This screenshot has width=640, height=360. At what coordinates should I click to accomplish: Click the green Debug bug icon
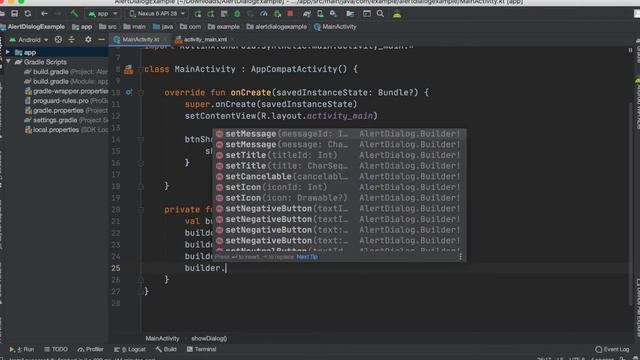[237, 14]
